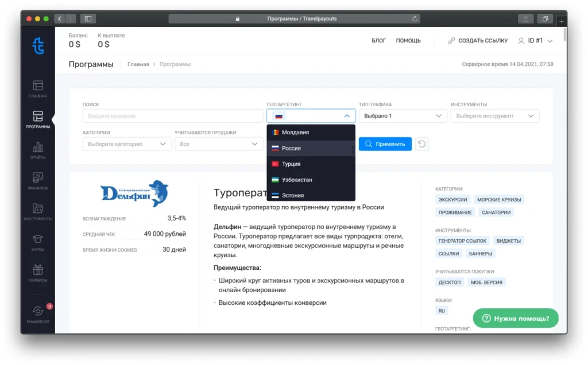Click the Моб. версия tag
The width and height of the screenshot is (588, 365).
tap(486, 282)
